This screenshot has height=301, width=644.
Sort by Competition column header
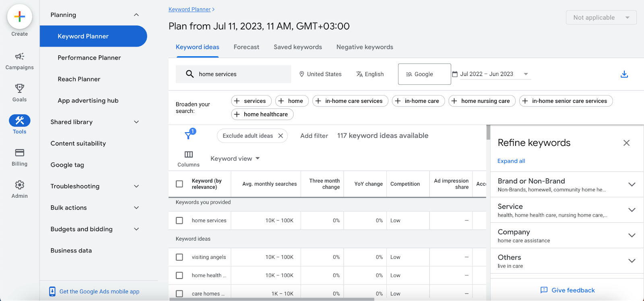pos(405,184)
